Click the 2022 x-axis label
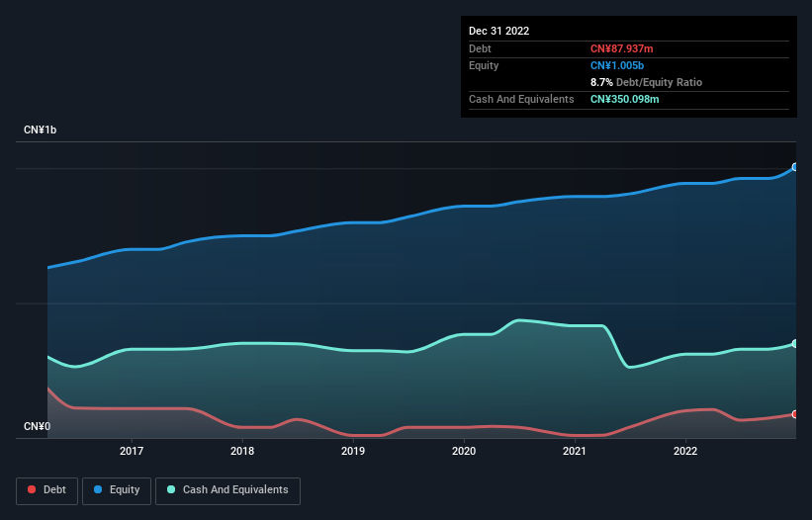Screen dimensions: 812x520 (685, 451)
